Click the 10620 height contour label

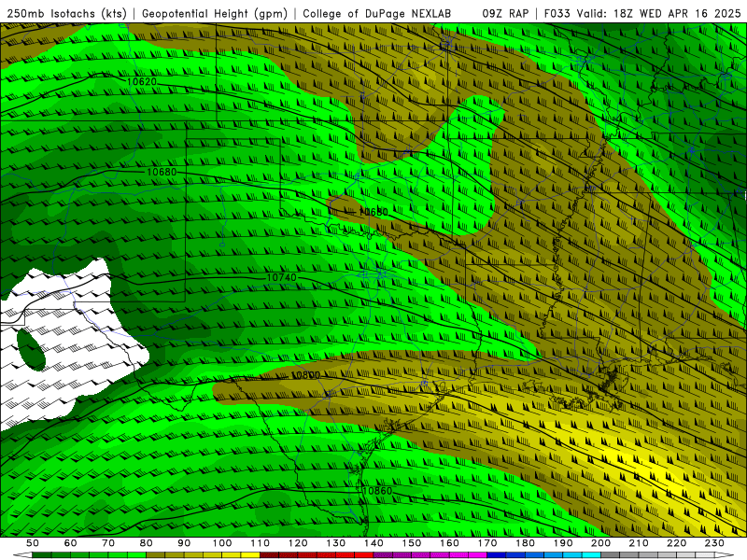pyautogui.click(x=142, y=82)
